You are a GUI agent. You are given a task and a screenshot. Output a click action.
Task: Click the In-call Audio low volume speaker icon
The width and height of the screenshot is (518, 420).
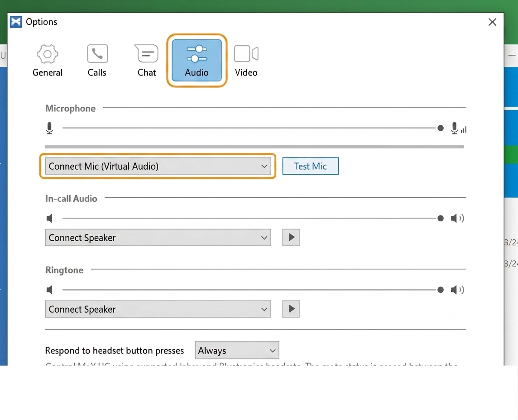(49, 218)
